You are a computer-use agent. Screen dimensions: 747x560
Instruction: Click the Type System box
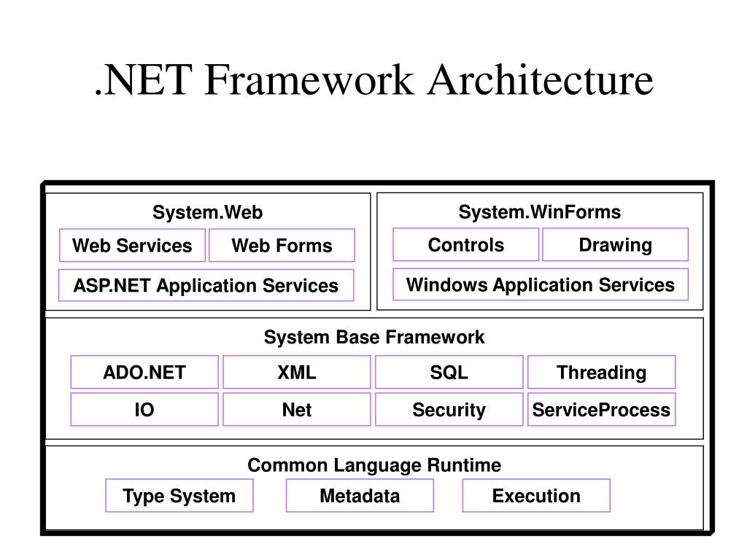point(179,496)
